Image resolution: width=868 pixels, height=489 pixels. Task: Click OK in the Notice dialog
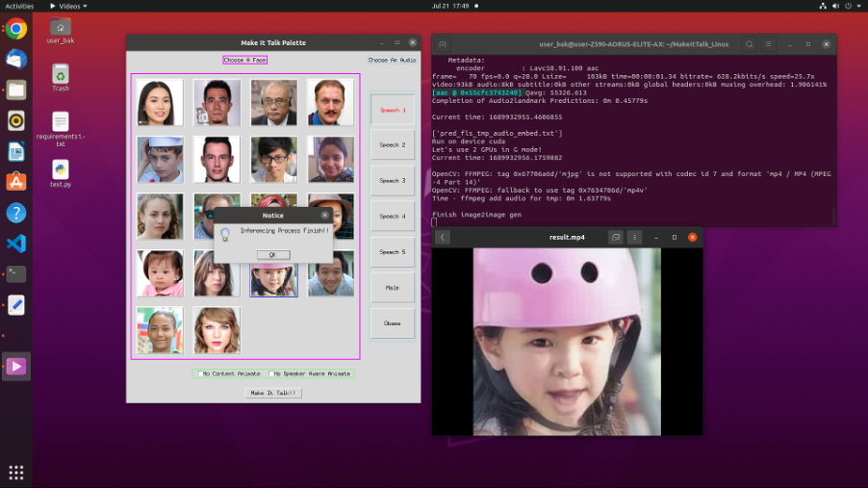tap(273, 255)
